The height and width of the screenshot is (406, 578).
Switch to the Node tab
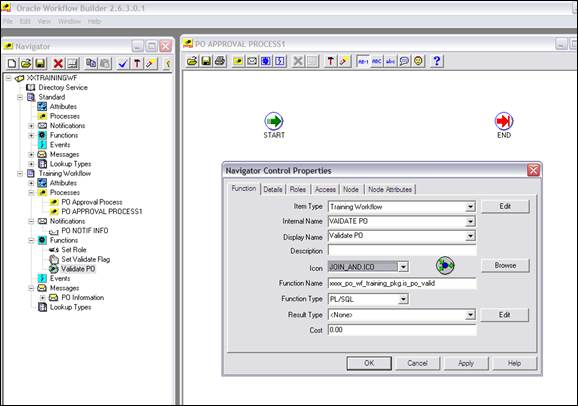pos(351,190)
